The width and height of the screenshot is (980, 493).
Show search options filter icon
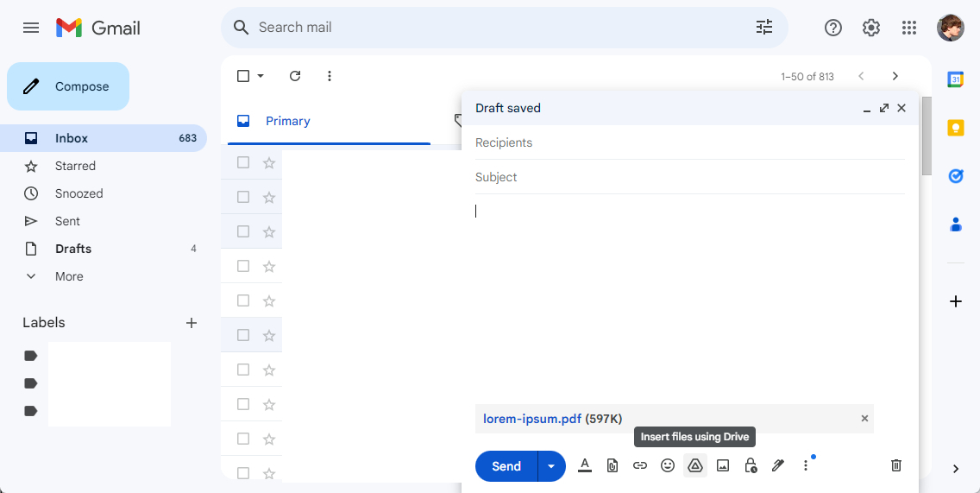pyautogui.click(x=763, y=27)
